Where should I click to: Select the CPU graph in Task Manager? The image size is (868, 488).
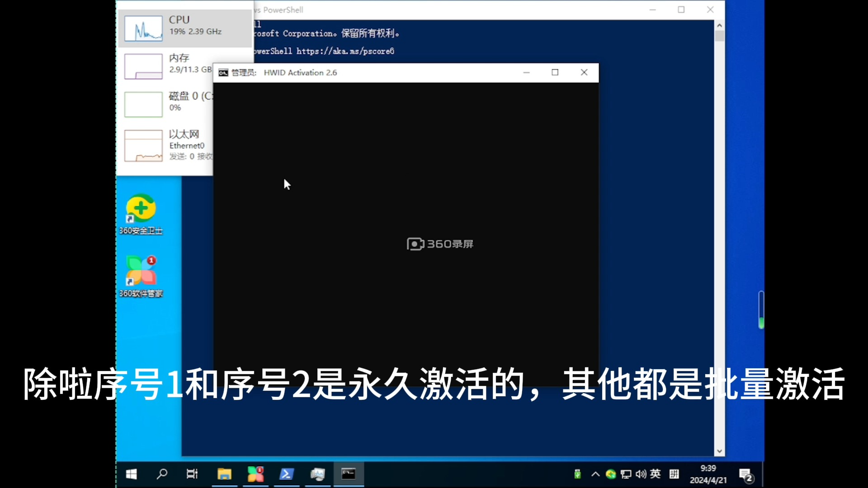tap(184, 28)
